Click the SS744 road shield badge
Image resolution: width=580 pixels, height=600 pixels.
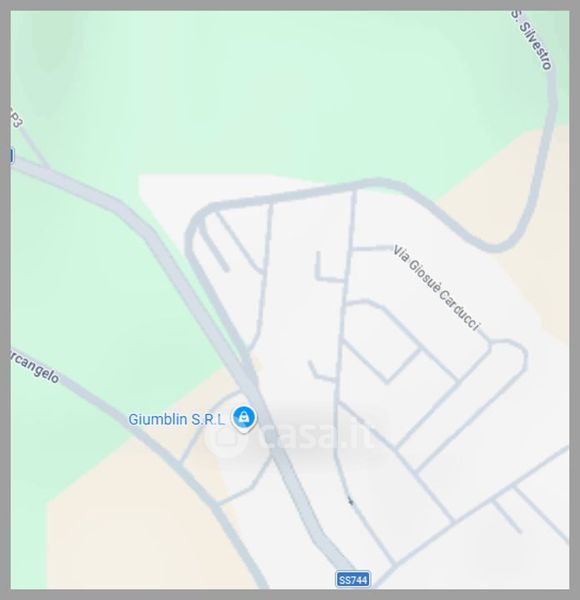coord(353,580)
